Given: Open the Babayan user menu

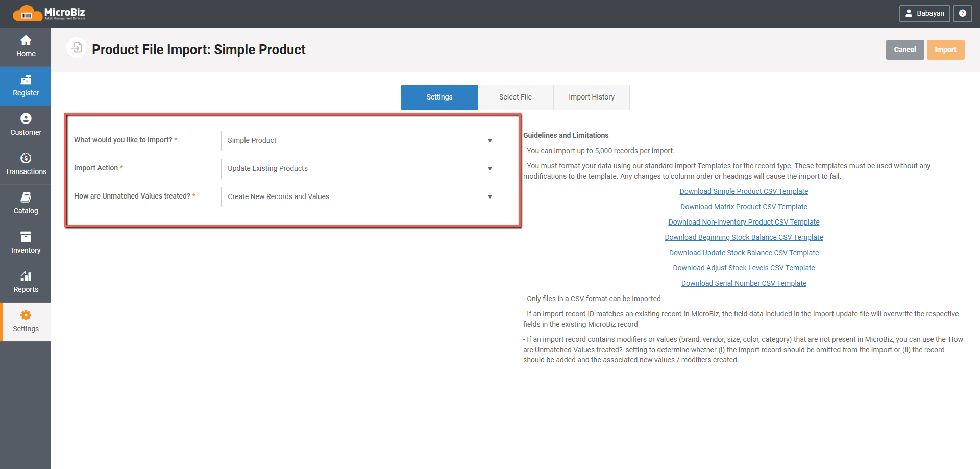Looking at the screenshot, I should tap(924, 14).
